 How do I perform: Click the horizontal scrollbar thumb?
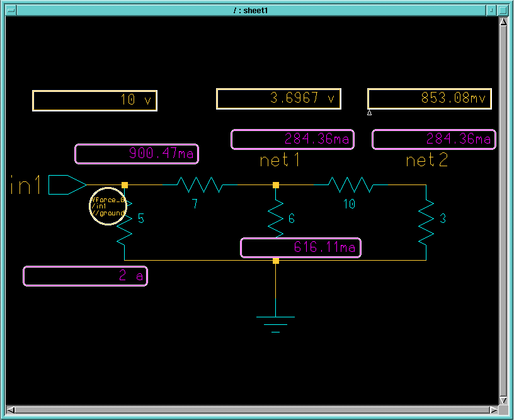point(252,410)
